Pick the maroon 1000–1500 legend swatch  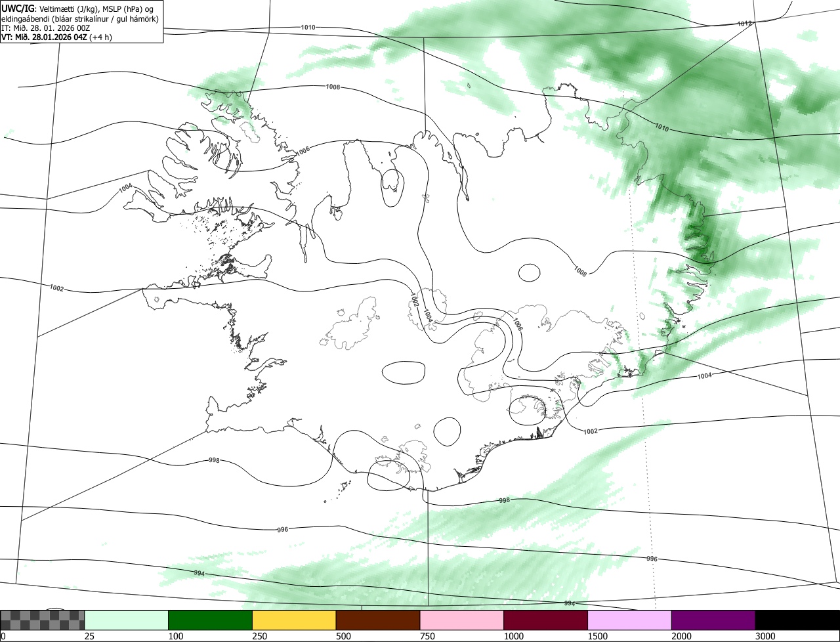(546, 620)
